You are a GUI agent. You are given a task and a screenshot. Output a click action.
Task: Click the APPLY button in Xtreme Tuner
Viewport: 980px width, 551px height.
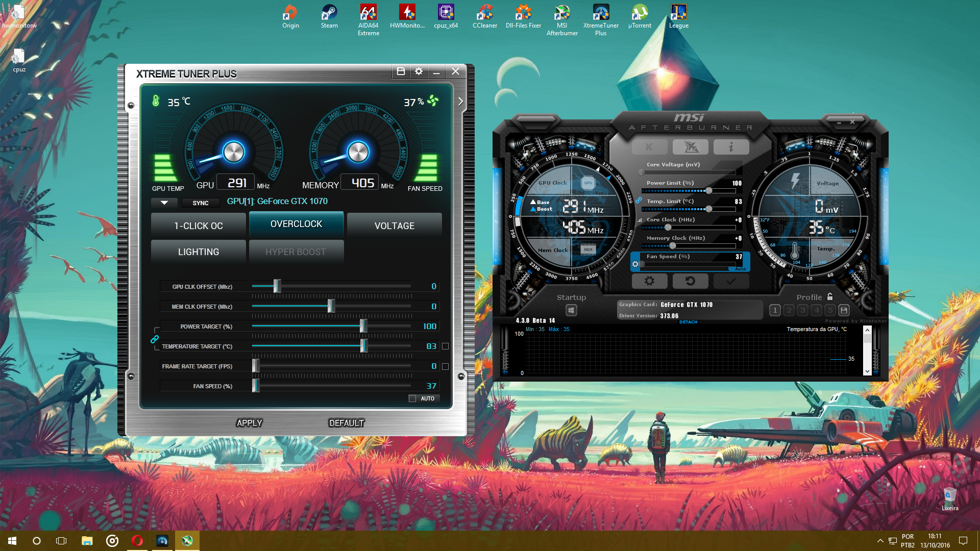tap(249, 423)
